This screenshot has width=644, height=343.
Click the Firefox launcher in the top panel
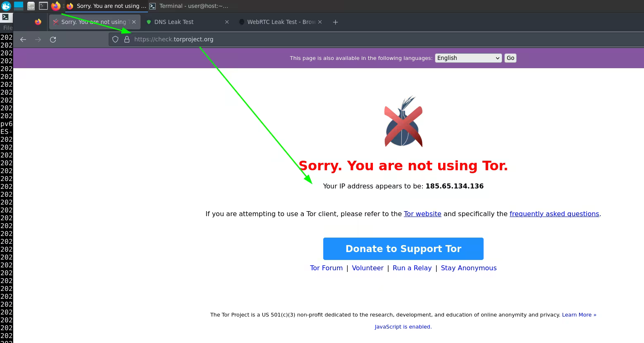point(56,6)
